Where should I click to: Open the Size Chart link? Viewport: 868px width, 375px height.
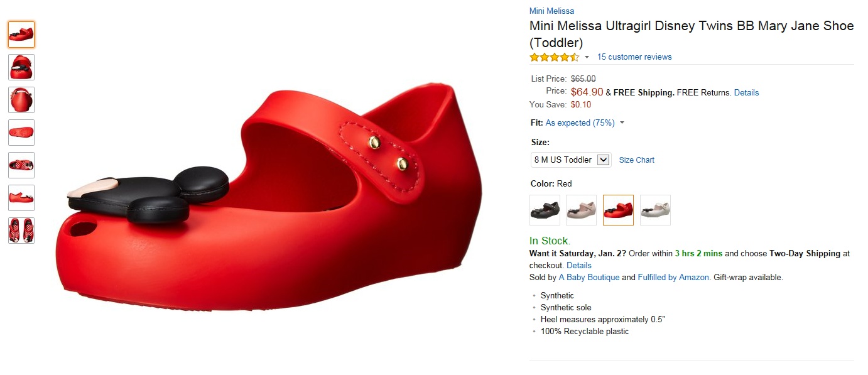[x=636, y=160]
